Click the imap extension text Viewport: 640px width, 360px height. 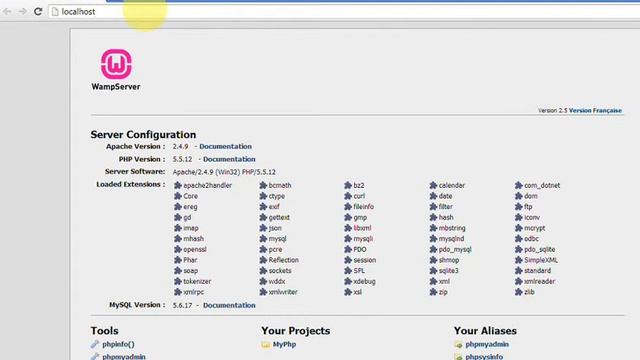click(x=191, y=228)
